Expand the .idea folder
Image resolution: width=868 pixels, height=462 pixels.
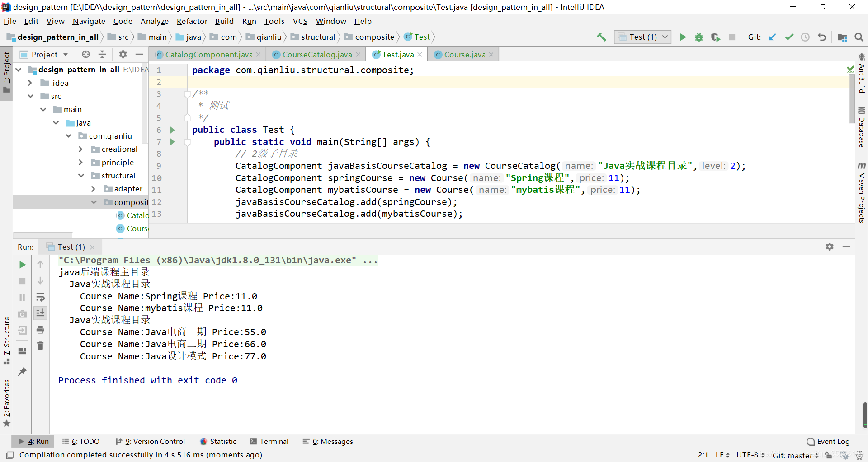pos(30,83)
